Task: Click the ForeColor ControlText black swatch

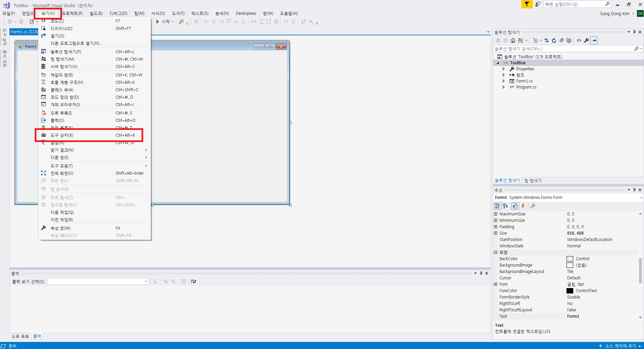Action: pyautogui.click(x=570, y=291)
